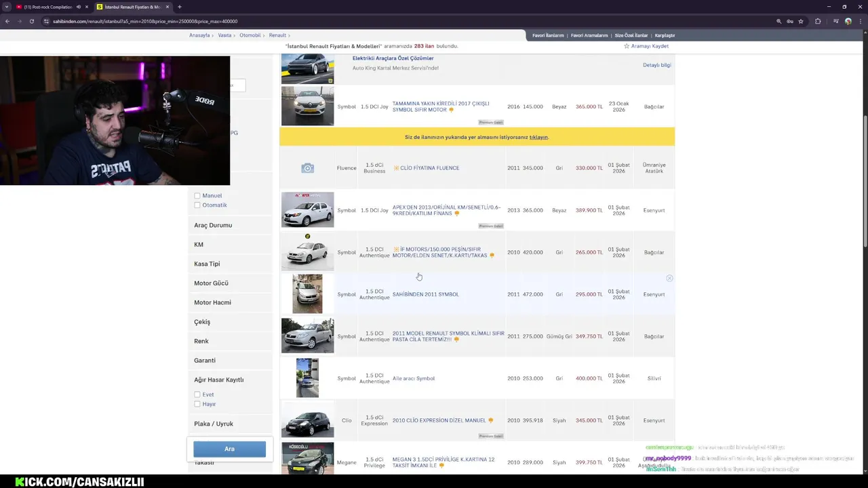Open the Chrome profile avatar

tap(848, 21)
